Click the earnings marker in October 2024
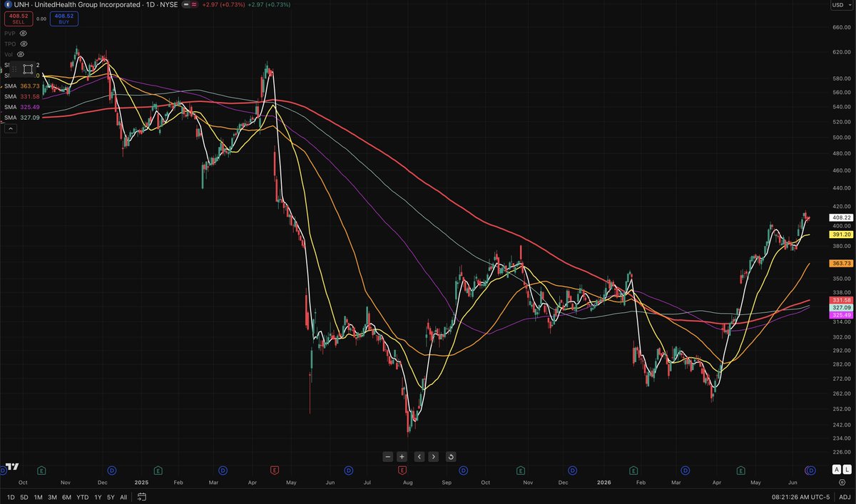 click(42, 470)
